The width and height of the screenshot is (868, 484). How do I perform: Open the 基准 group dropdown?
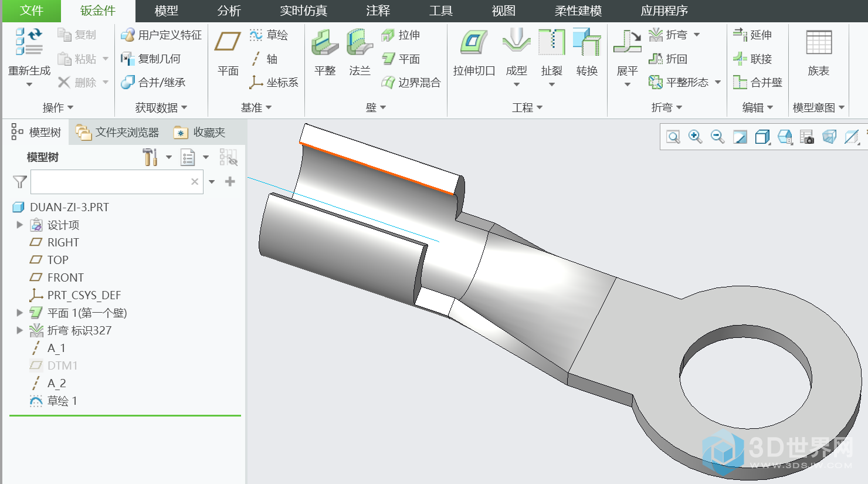click(256, 107)
